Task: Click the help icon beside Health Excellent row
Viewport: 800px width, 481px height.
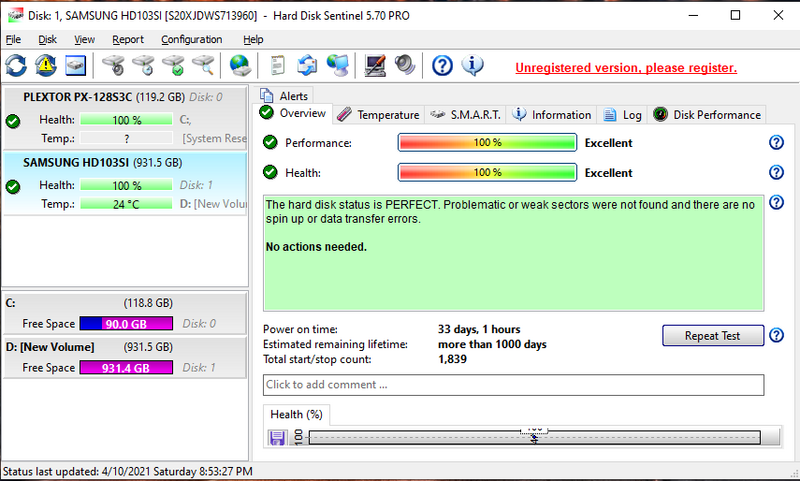Action: point(776,172)
